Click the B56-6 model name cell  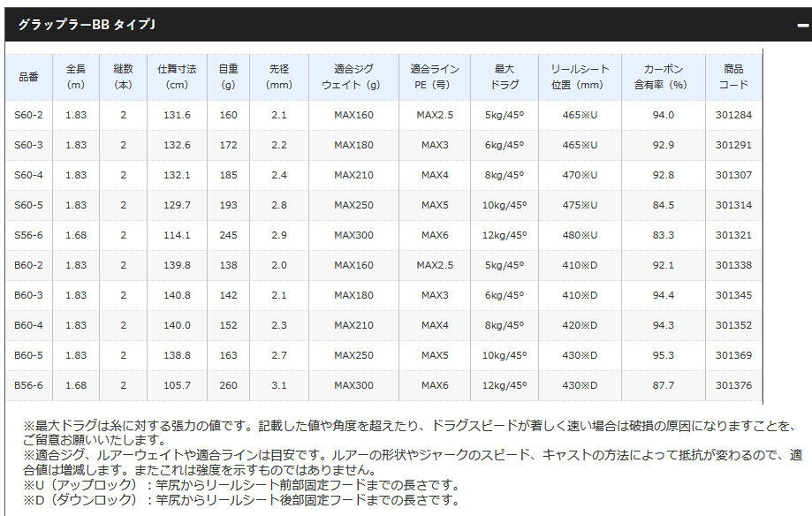tap(28, 385)
